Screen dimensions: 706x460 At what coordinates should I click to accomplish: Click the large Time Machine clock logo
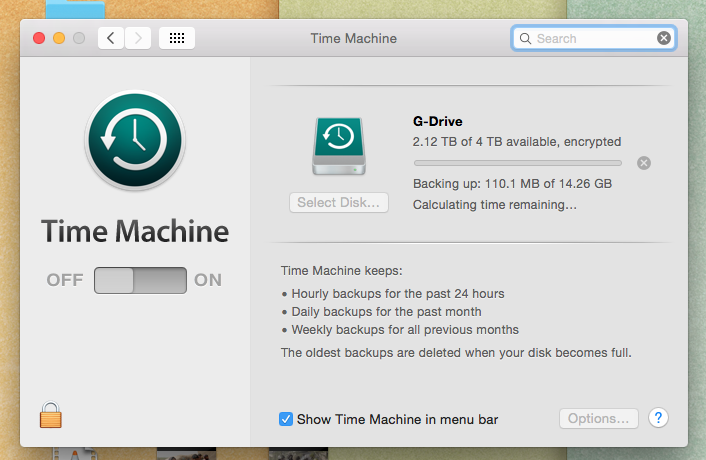tap(135, 140)
